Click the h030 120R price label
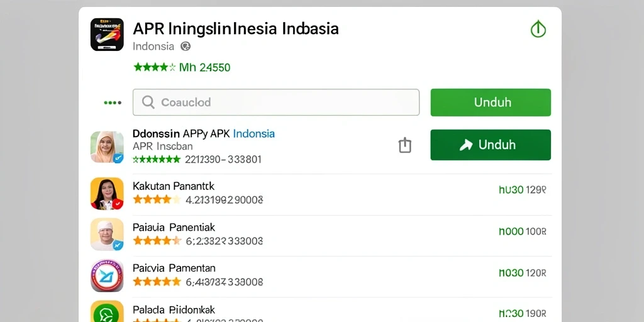The image size is (644, 322). [x=523, y=273]
